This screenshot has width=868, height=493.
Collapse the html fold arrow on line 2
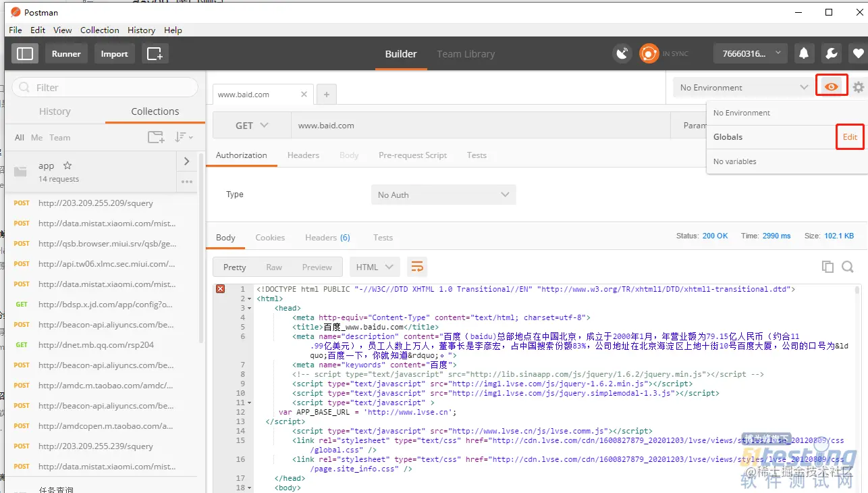[250, 299]
